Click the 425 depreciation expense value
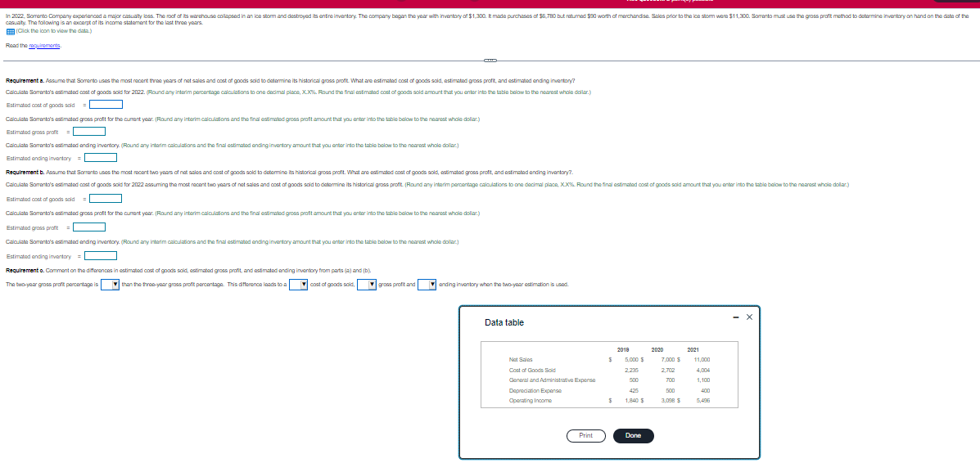Viewport: 980px width, 472px height. click(633, 390)
